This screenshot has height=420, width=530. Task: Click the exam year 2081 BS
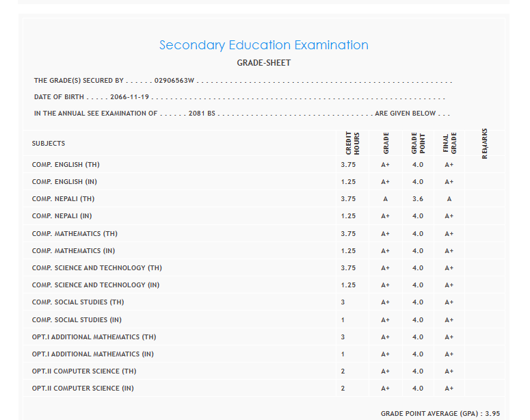tap(202, 114)
